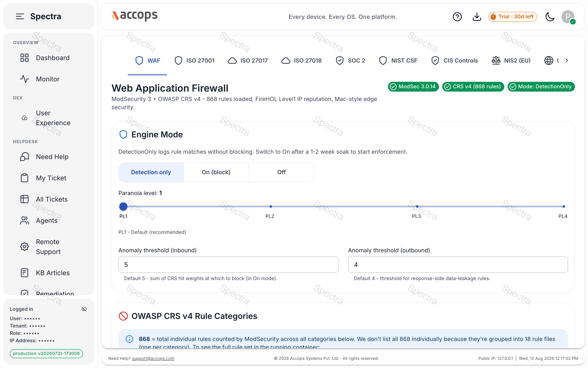Screen dimensions: 588x368
Task: Click the Web Application Firewall heading
Action: [x=170, y=88]
